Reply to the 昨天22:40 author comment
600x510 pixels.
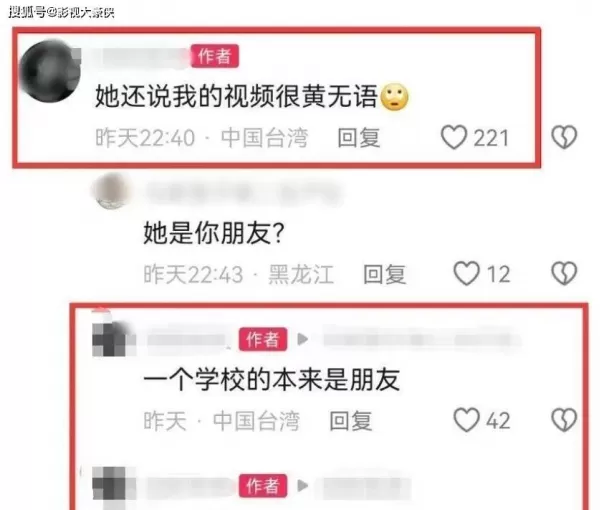[359, 138]
